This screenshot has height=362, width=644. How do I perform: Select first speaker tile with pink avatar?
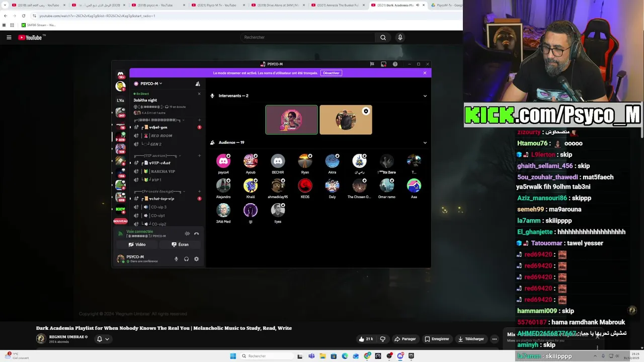click(291, 120)
